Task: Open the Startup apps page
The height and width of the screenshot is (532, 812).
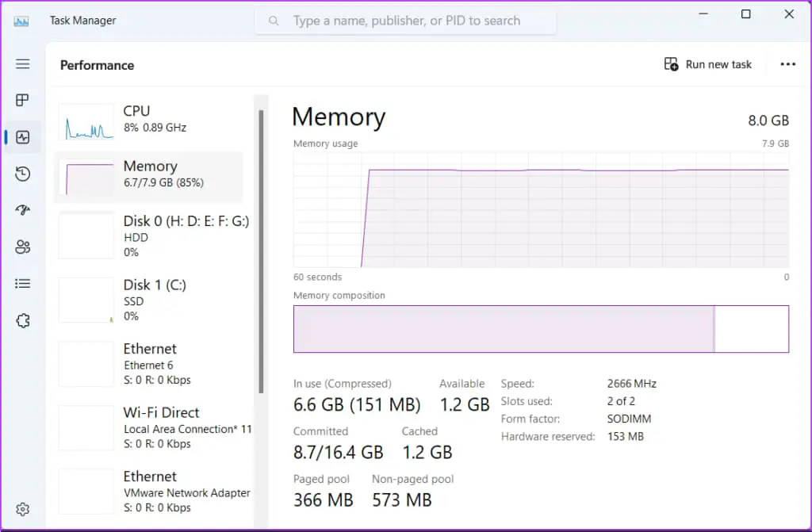Action: 22,209
